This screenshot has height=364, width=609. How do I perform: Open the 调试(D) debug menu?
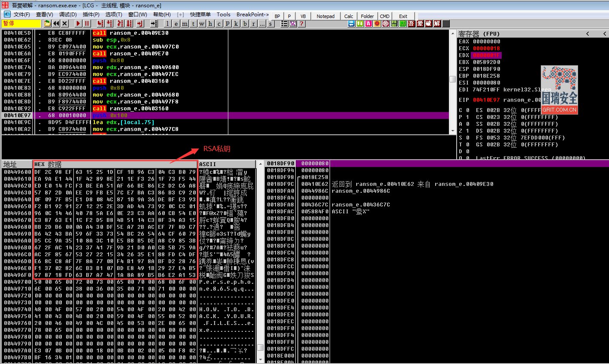[x=68, y=14]
